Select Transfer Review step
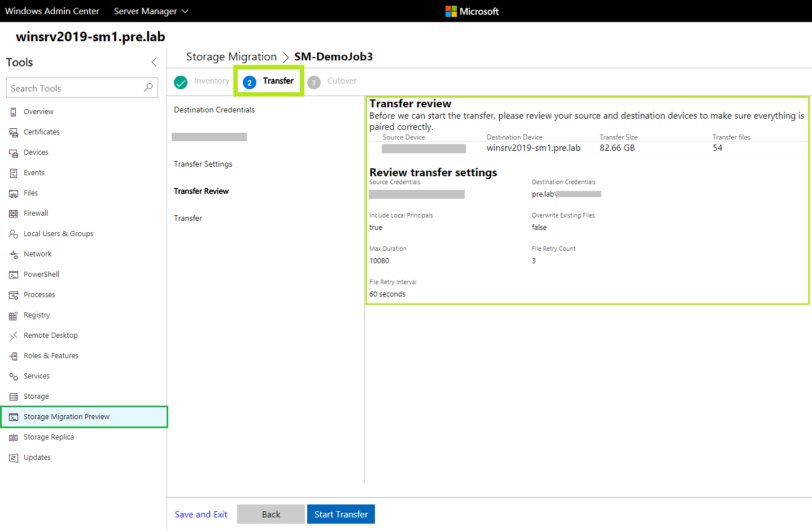The width and height of the screenshot is (812, 531). click(202, 191)
